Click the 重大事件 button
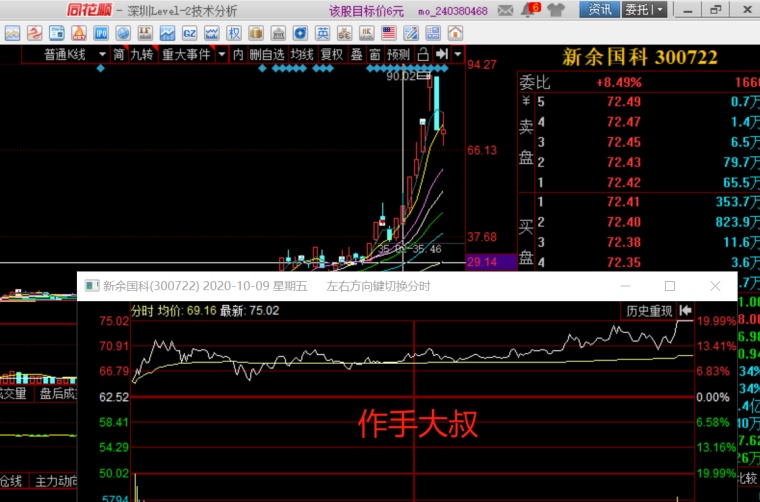This screenshot has width=760, height=502. click(187, 54)
